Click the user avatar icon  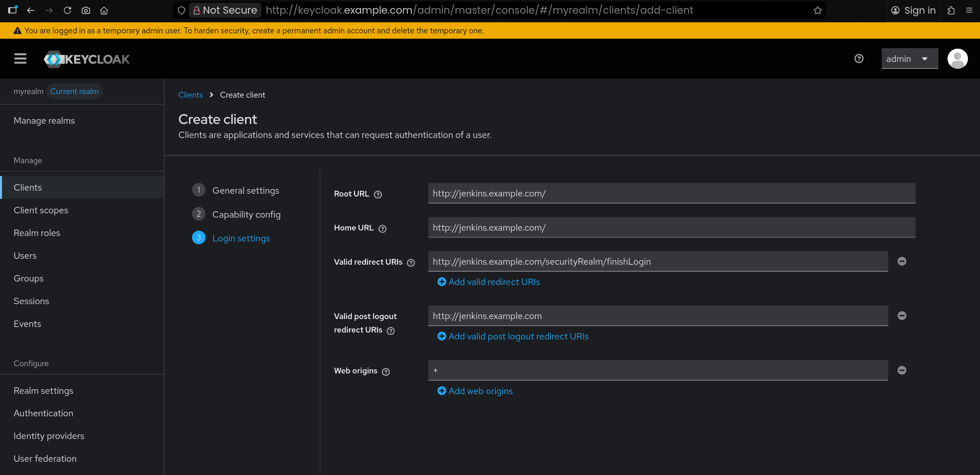pyautogui.click(x=957, y=59)
